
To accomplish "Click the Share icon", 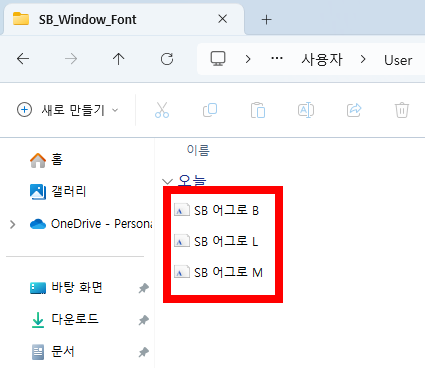I will click(x=354, y=110).
